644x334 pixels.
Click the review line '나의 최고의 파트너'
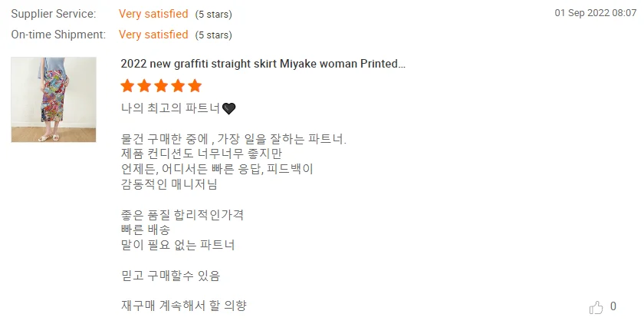(x=170, y=108)
